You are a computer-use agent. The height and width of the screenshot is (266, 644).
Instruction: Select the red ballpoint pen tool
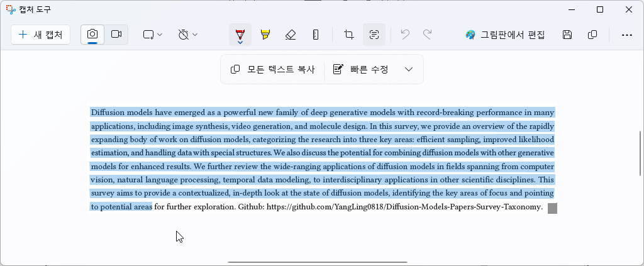pos(240,35)
